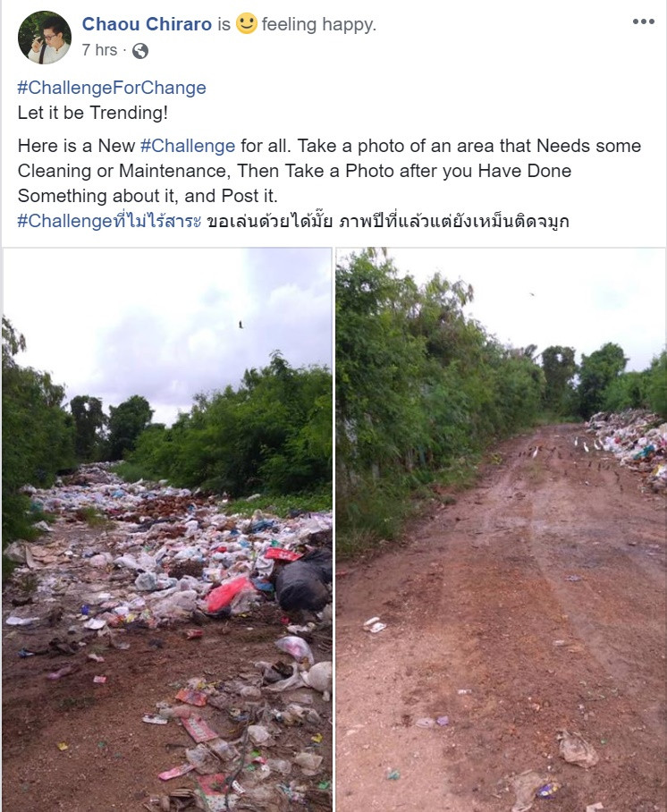Open the right photo of the cleaned dirt road
The width and height of the screenshot is (667, 812).
pyautogui.click(x=502, y=529)
